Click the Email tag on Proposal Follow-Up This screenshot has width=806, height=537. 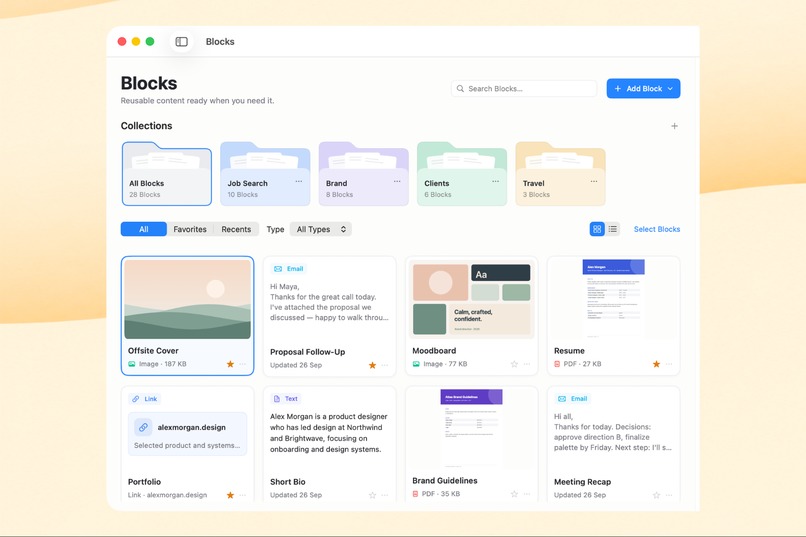click(x=289, y=269)
